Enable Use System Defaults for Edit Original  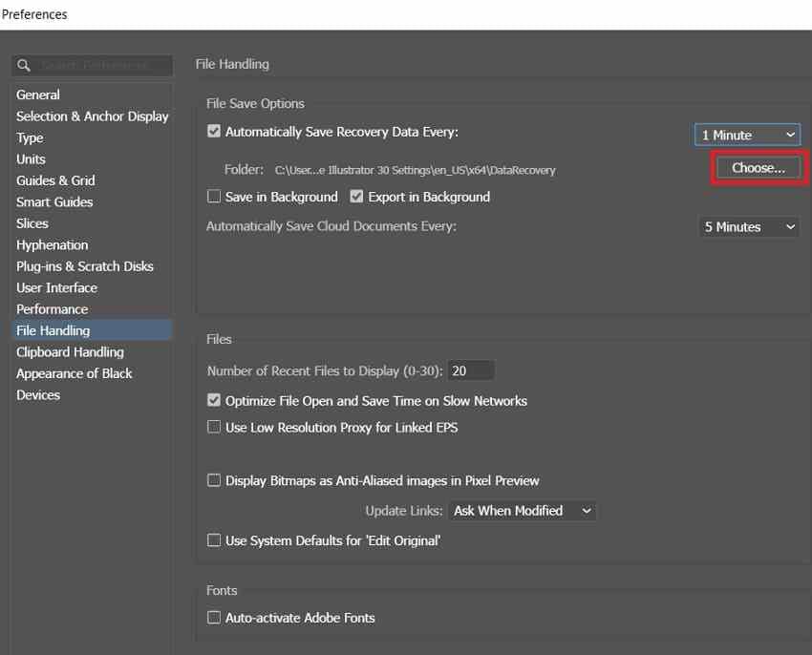click(214, 540)
